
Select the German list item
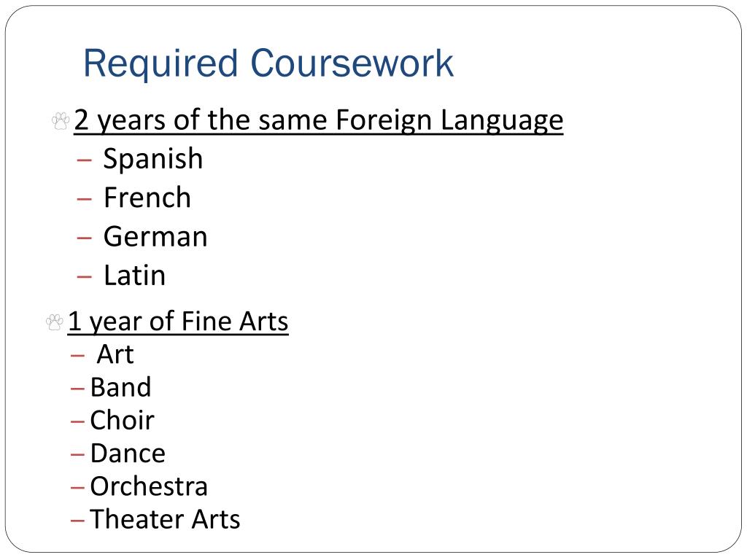(x=155, y=237)
